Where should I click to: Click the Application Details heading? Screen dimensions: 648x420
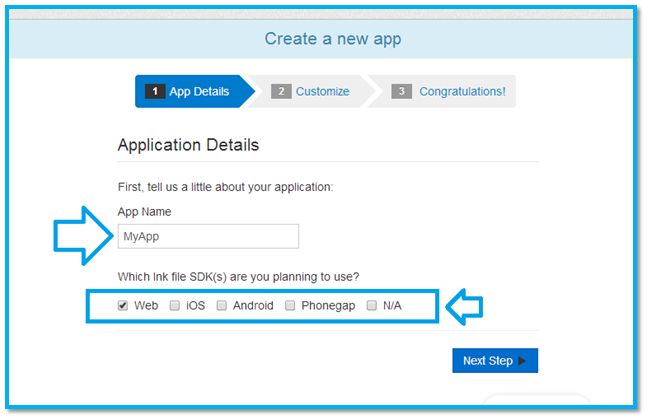[x=188, y=145]
